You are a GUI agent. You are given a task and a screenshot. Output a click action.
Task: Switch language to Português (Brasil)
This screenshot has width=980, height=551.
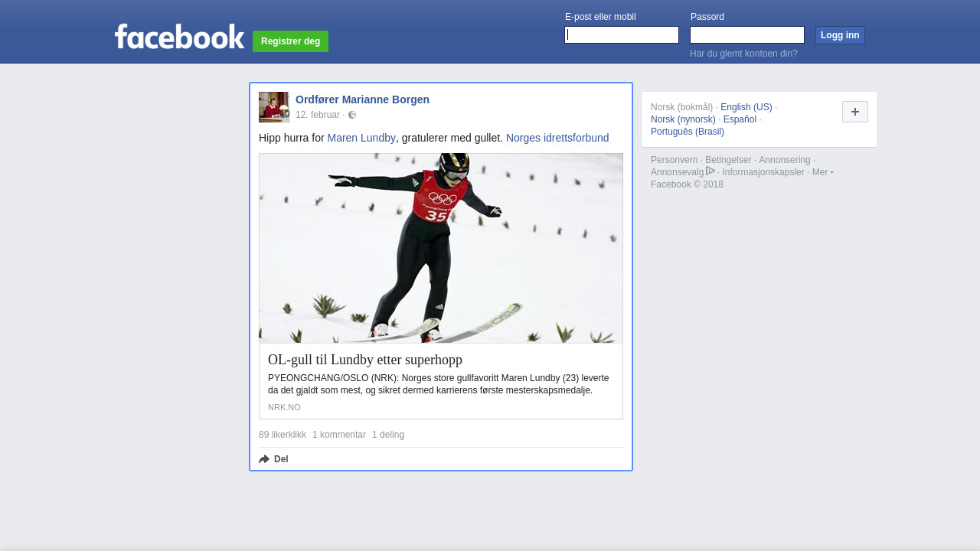688,132
